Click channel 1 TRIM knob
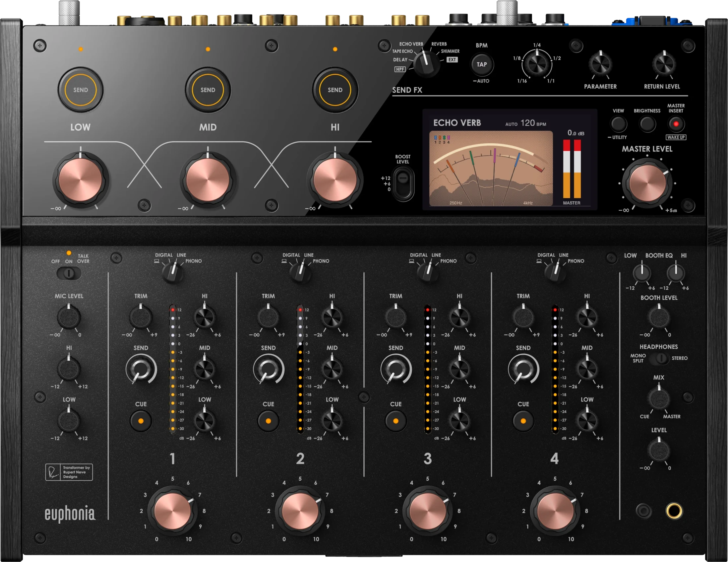 [140, 317]
